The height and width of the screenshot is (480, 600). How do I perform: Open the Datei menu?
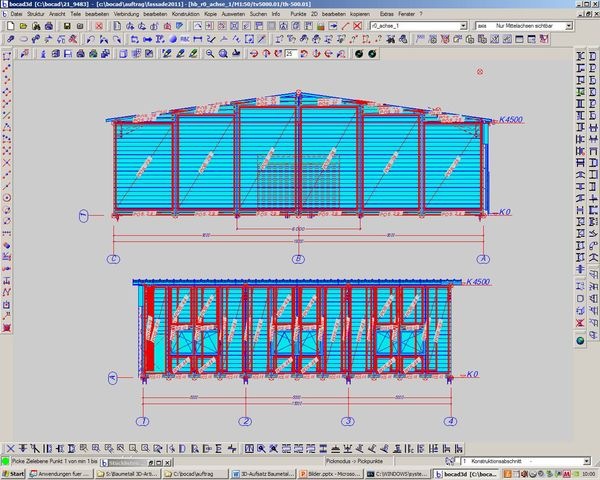[x=16, y=14]
